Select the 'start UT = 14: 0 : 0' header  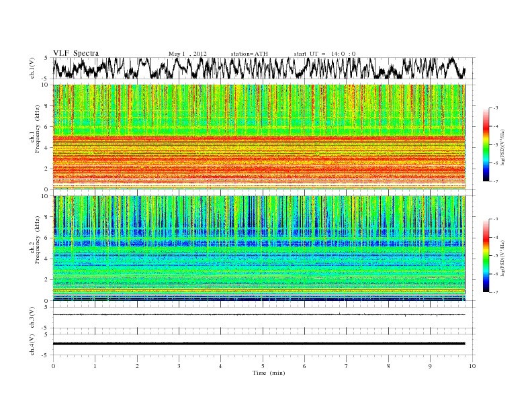coord(324,54)
